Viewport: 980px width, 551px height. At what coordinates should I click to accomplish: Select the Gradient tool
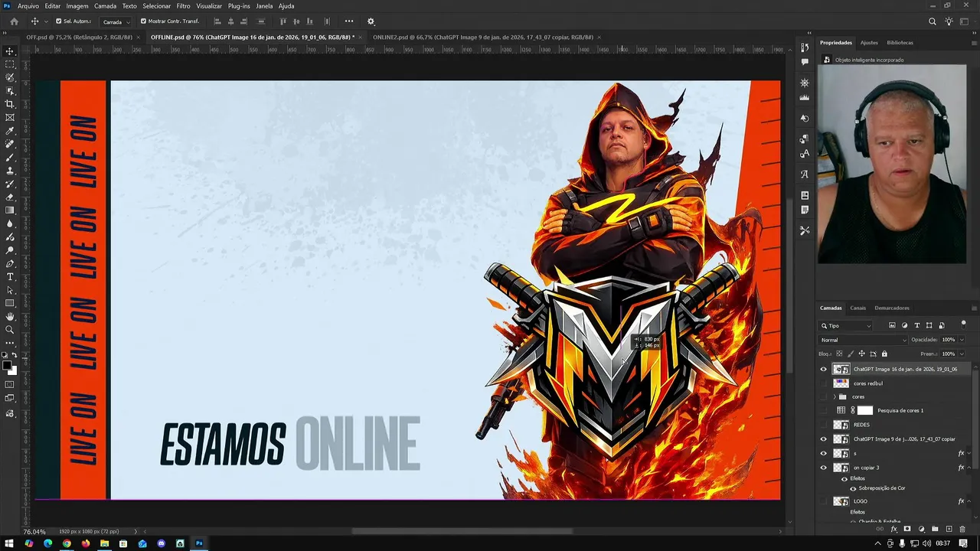(10, 210)
